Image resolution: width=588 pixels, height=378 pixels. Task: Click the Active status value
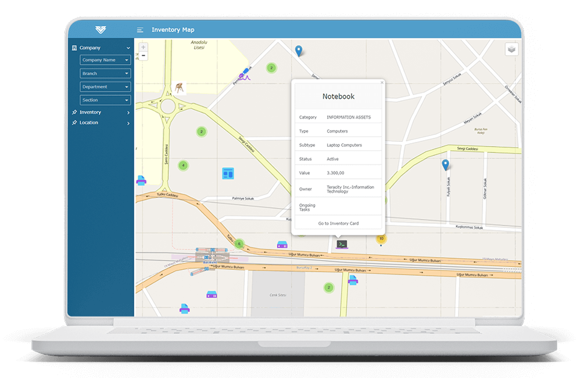pyautogui.click(x=332, y=159)
